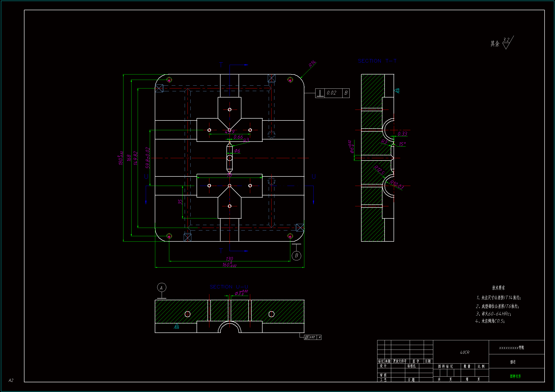
Task: Click the 技术要求 heading text
Action: coord(499,288)
